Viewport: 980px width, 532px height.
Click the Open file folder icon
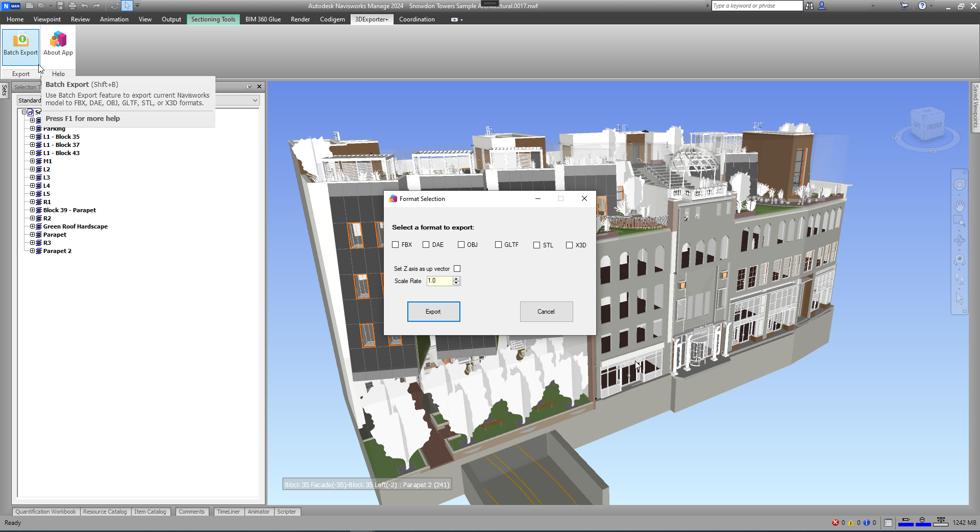click(x=41, y=6)
